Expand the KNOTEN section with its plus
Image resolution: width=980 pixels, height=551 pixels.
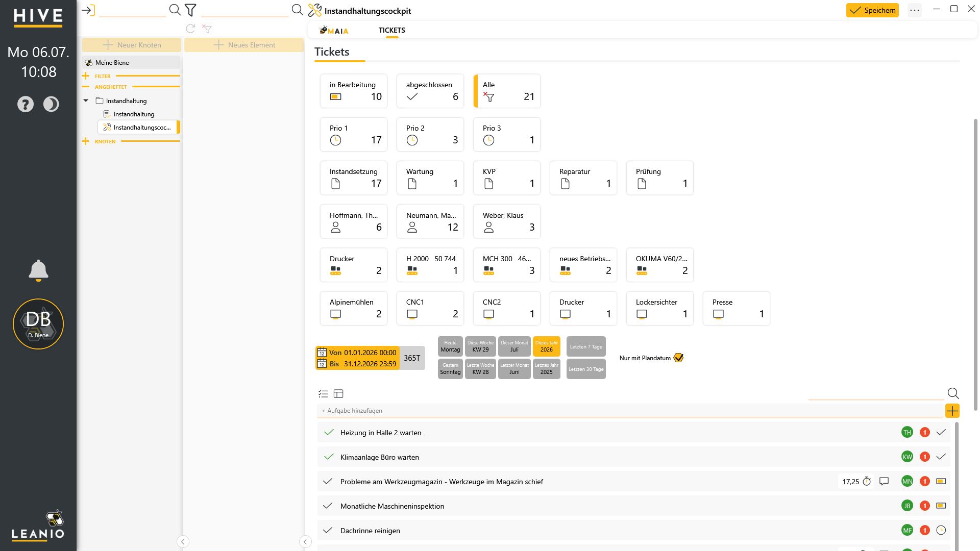tap(85, 141)
